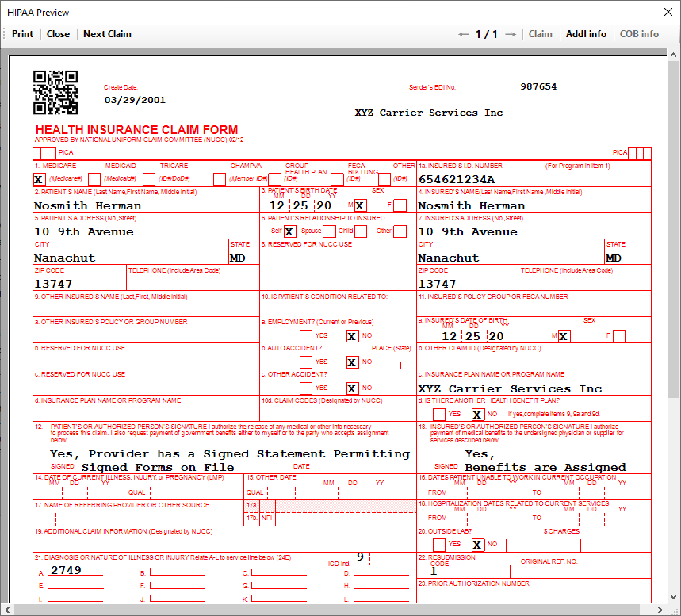Screen dimensions: 681x616
Task: Click patient's zip code 13747
Action: (x=53, y=284)
